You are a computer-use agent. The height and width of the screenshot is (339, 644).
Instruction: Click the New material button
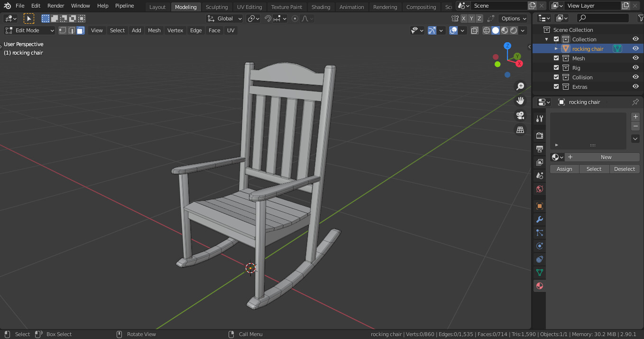[607, 157]
